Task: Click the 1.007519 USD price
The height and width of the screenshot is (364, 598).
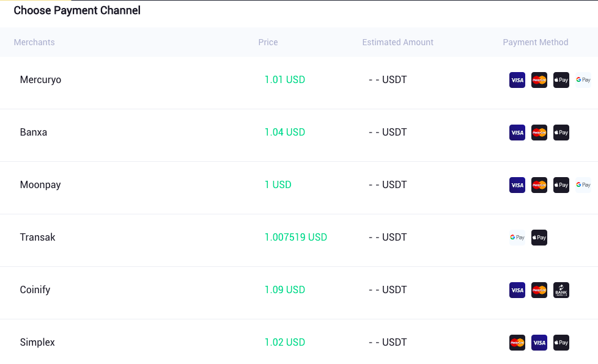Action: coord(295,237)
